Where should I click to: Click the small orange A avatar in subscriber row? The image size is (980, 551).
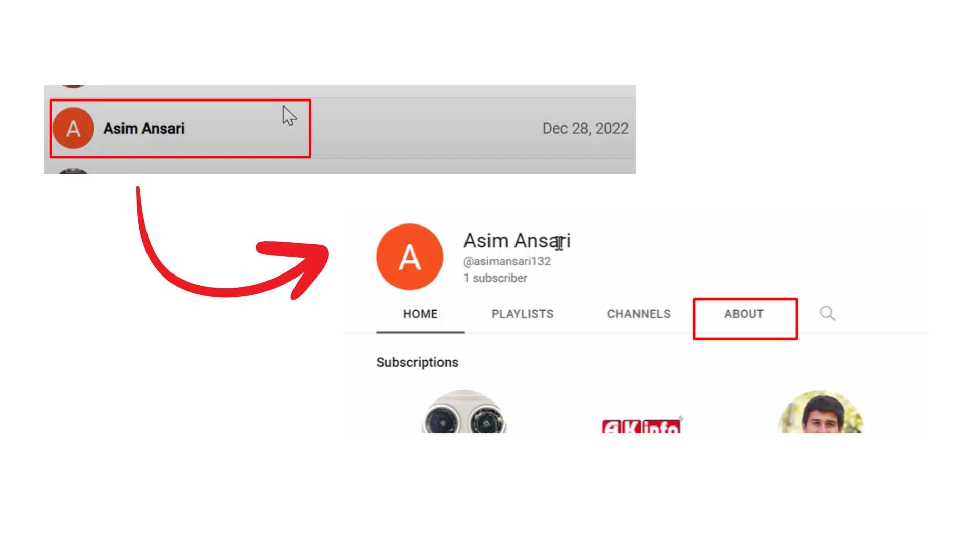pyautogui.click(x=73, y=128)
